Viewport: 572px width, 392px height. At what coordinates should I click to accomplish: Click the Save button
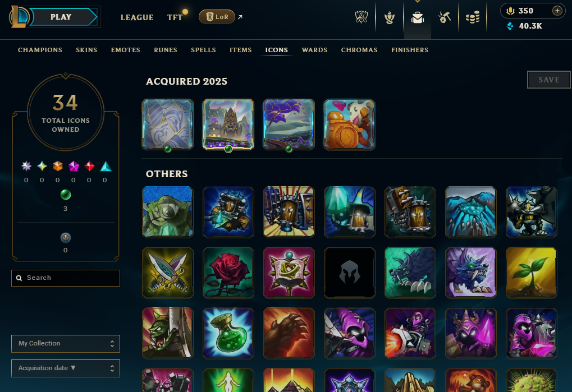pos(548,80)
